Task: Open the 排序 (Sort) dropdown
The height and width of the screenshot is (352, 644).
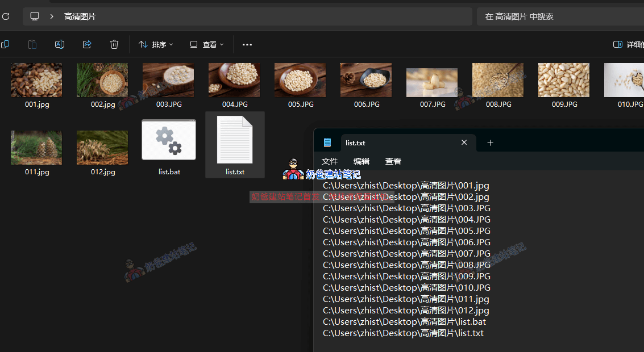Action: tap(155, 44)
